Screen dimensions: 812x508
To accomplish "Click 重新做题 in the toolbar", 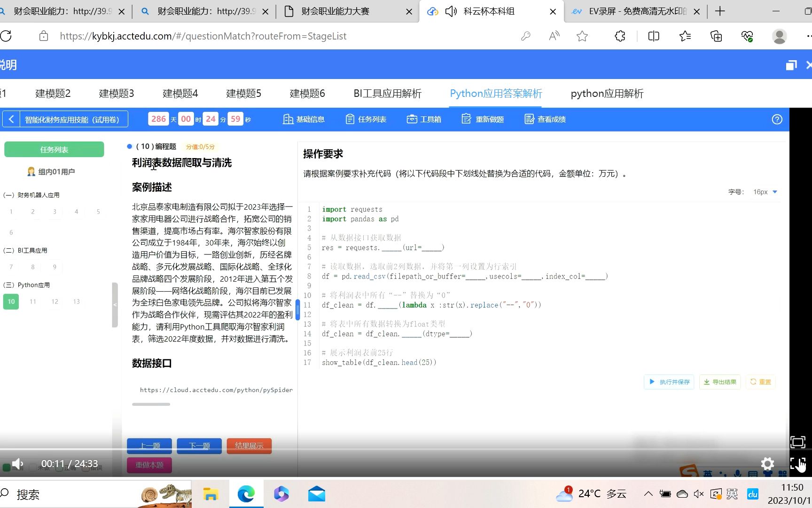I will (483, 119).
